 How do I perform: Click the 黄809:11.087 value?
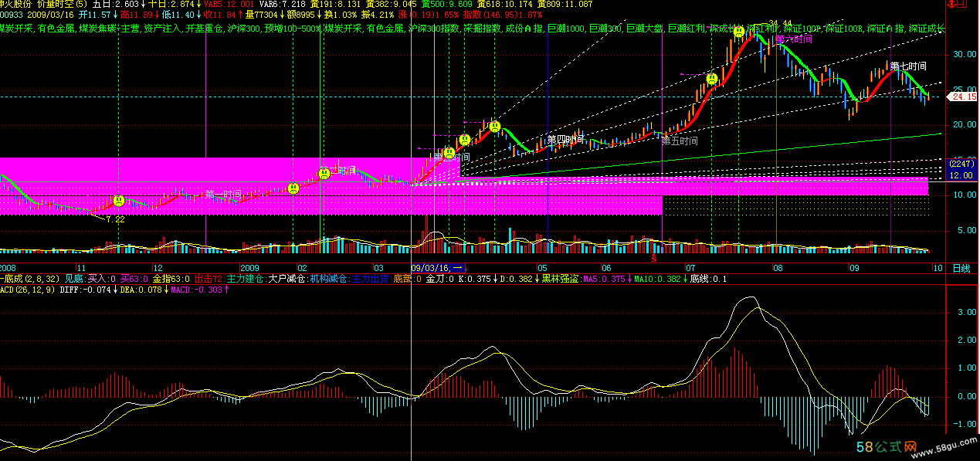[x=565, y=5]
